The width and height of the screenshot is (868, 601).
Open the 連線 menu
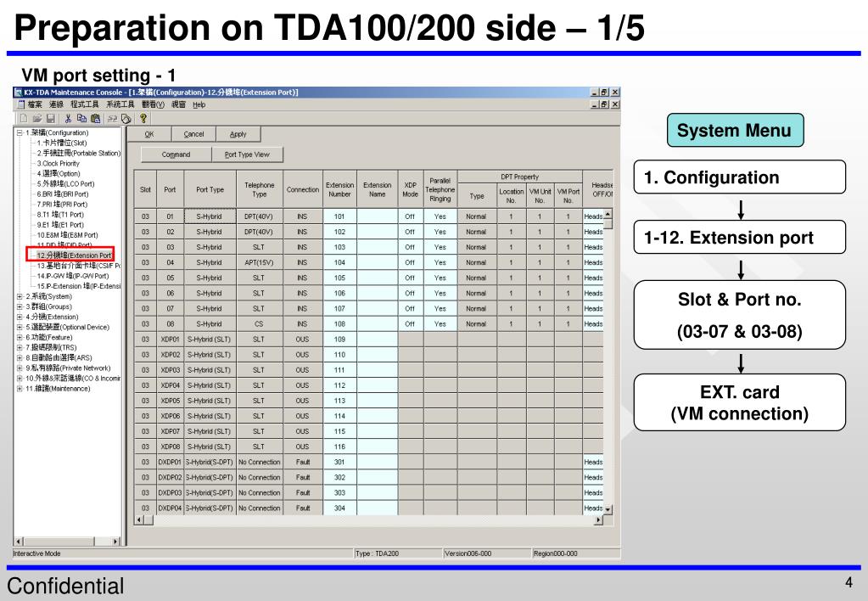tap(56, 104)
